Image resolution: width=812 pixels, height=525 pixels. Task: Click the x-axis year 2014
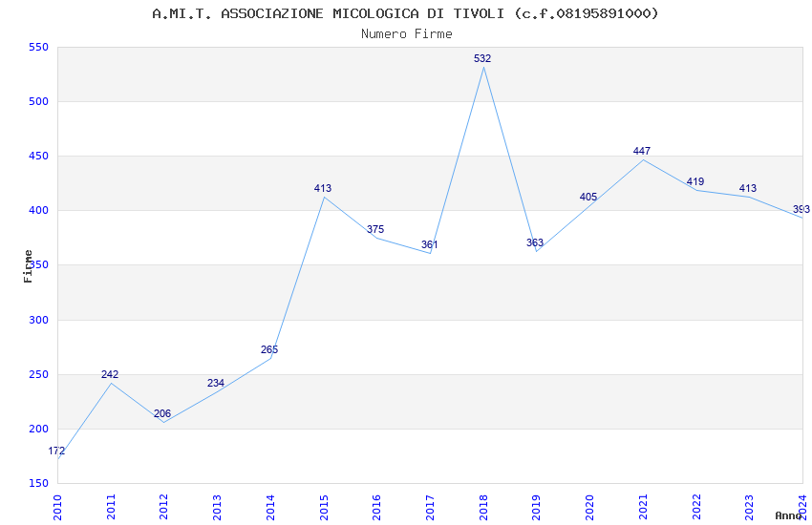click(270, 508)
